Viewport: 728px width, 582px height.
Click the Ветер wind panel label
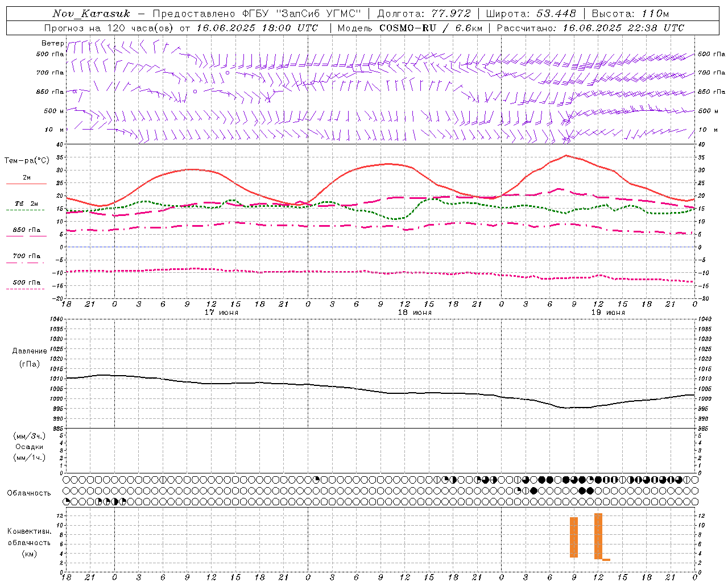[x=52, y=43]
